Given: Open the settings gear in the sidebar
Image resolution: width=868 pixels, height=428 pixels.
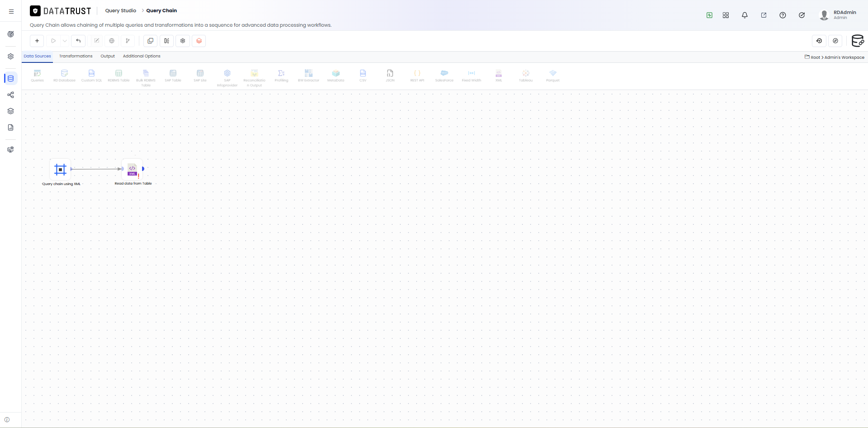Looking at the screenshot, I should click(x=11, y=57).
